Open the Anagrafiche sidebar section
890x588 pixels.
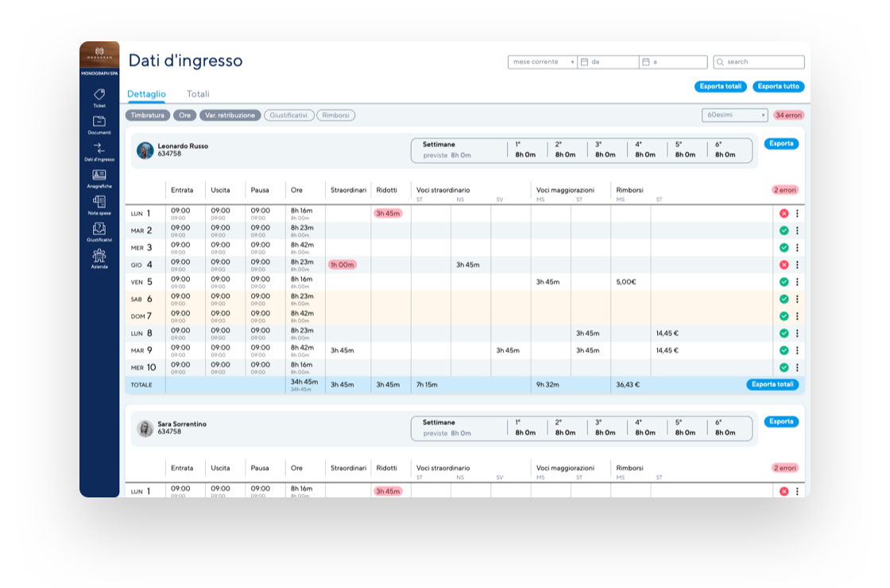pos(99,179)
